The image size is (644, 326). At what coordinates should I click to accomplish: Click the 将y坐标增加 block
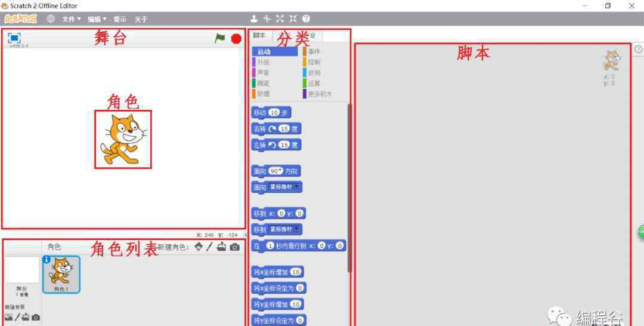(277, 305)
